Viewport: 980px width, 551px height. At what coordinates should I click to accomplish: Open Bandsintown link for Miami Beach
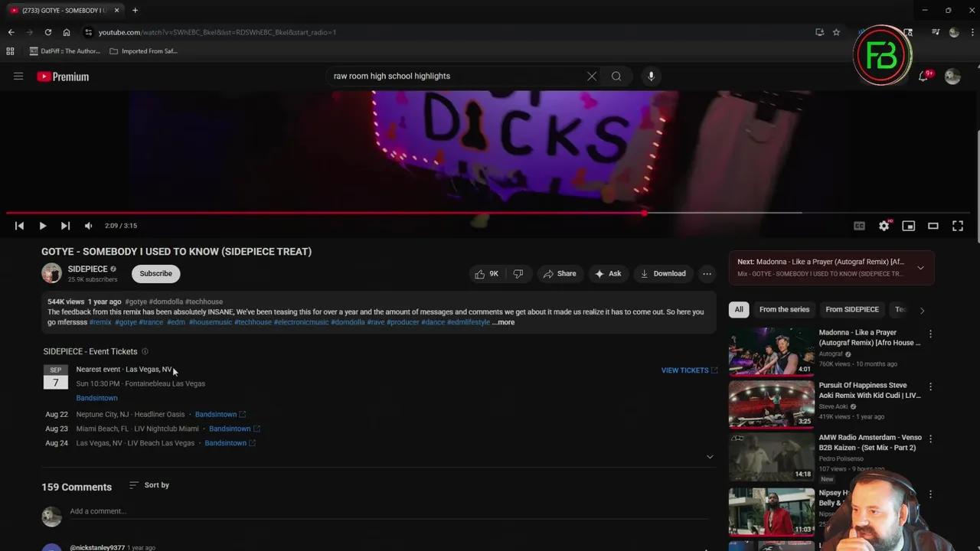(x=234, y=429)
